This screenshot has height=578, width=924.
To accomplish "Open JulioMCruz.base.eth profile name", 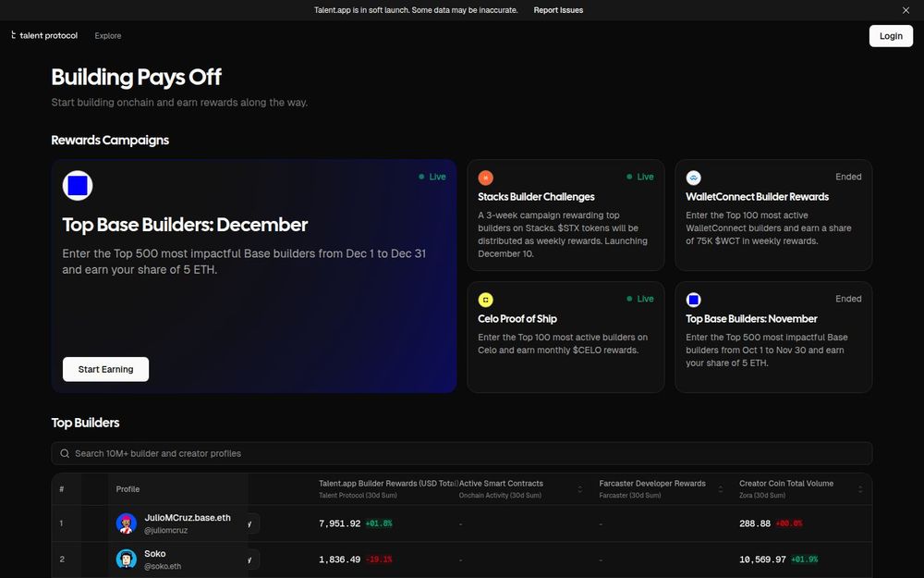I will (188, 518).
